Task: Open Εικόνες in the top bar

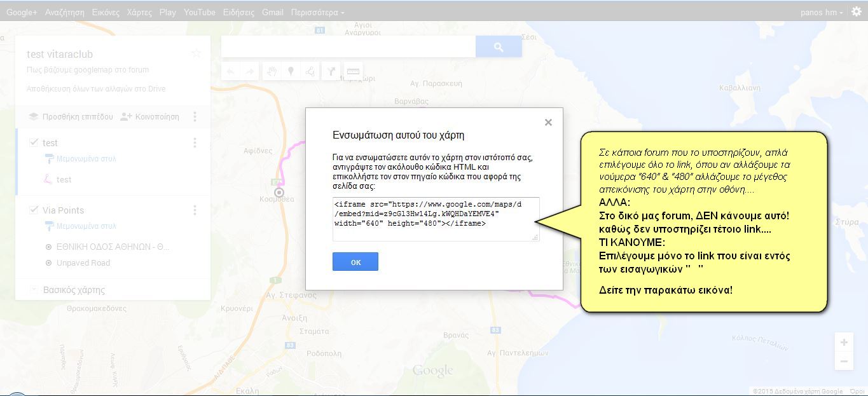Action: coord(106,12)
